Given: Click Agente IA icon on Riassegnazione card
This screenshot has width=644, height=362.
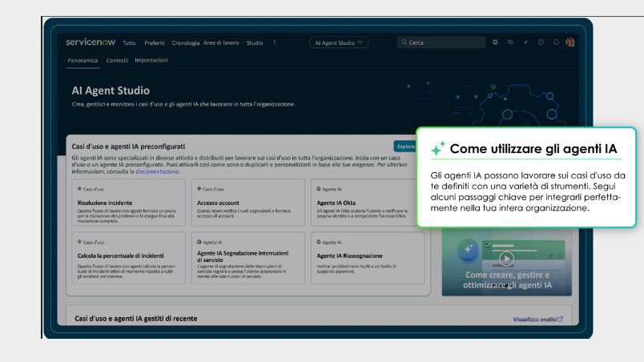Looking at the screenshot, I should coord(319,242).
